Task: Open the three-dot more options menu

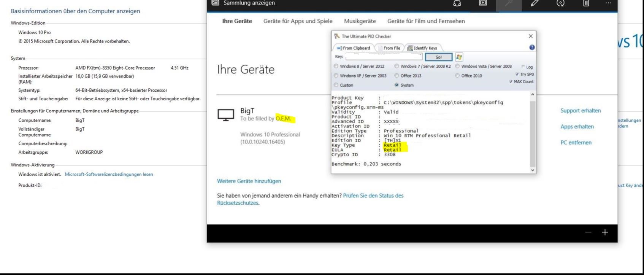Action: point(608,3)
